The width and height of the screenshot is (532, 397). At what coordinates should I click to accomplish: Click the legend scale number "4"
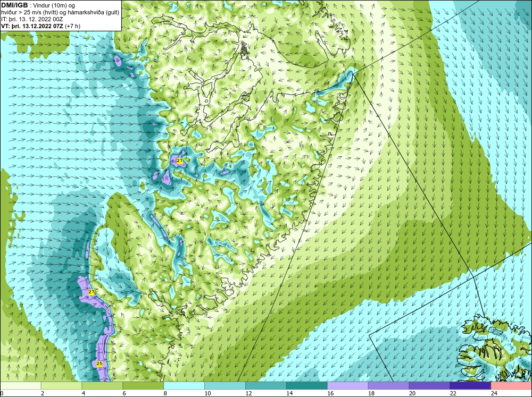[84, 393]
